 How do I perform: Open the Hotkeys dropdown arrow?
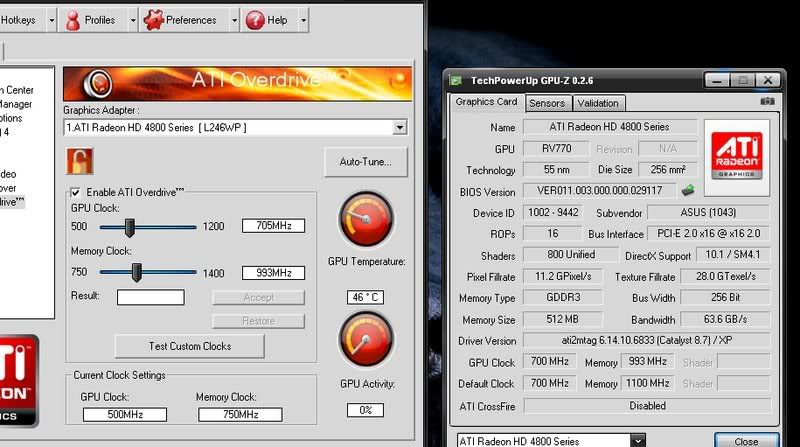[52, 20]
